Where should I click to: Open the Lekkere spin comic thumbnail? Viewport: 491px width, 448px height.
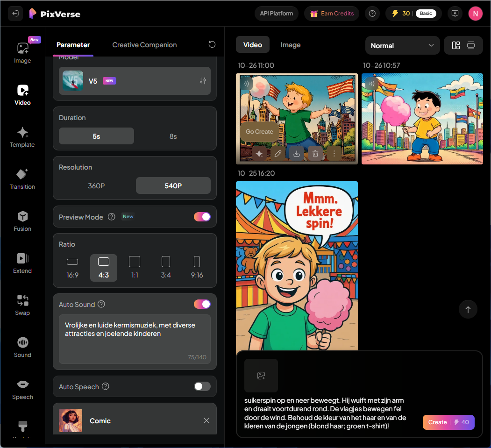point(297,265)
